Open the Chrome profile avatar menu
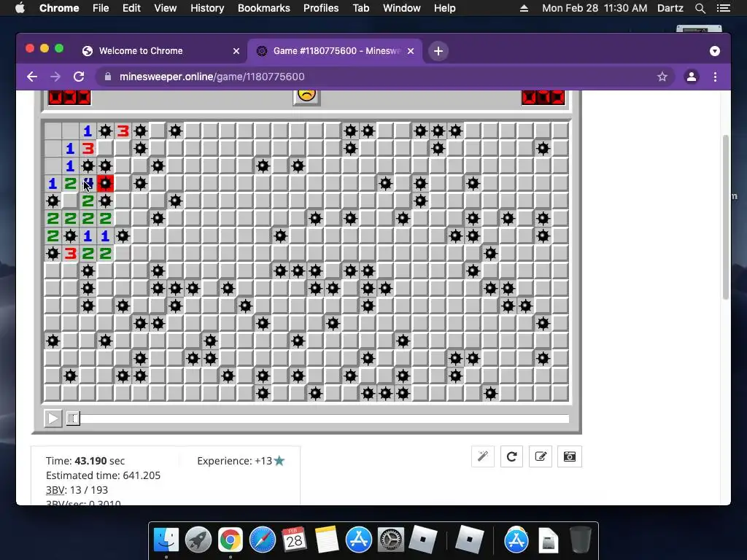The image size is (747, 560). [692, 77]
